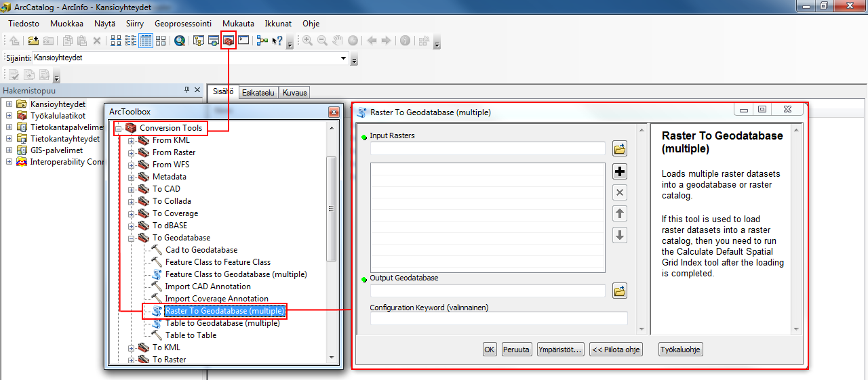This screenshot has height=380, width=868.
Task: Switch to Large Icons view
Action: click(x=116, y=41)
